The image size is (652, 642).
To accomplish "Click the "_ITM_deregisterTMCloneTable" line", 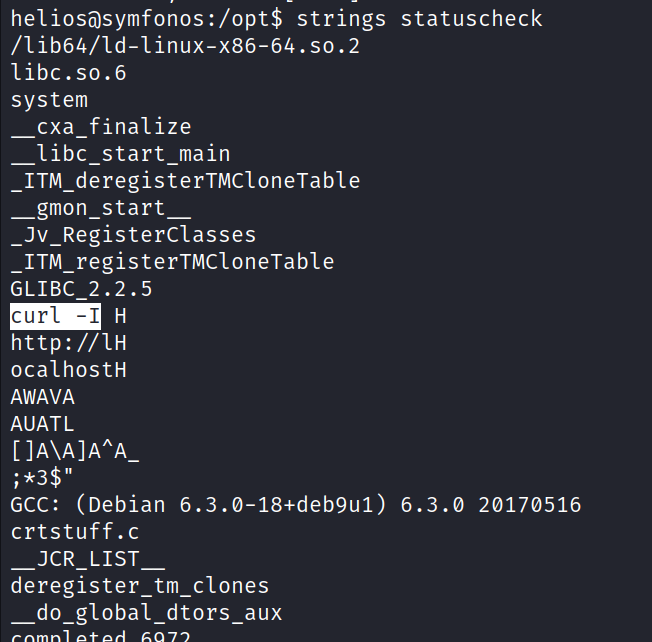I will (184, 181).
